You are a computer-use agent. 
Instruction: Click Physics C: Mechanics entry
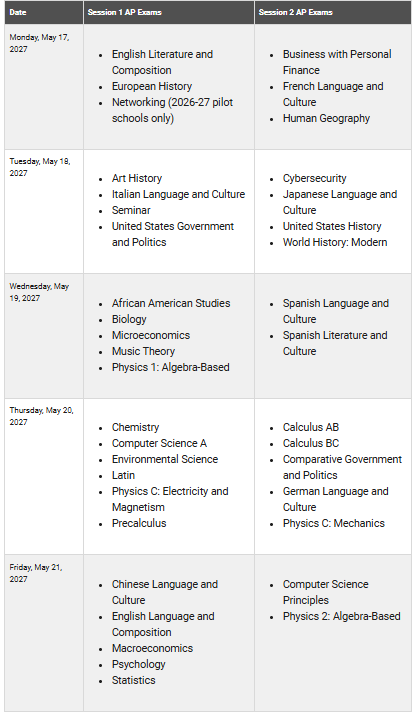(x=333, y=523)
